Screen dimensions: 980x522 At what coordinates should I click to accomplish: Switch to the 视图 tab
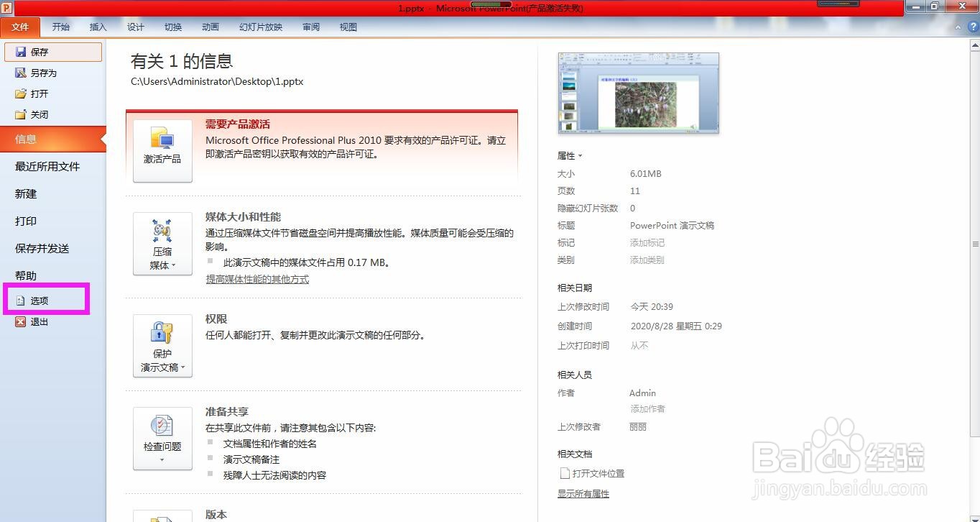pos(348,27)
